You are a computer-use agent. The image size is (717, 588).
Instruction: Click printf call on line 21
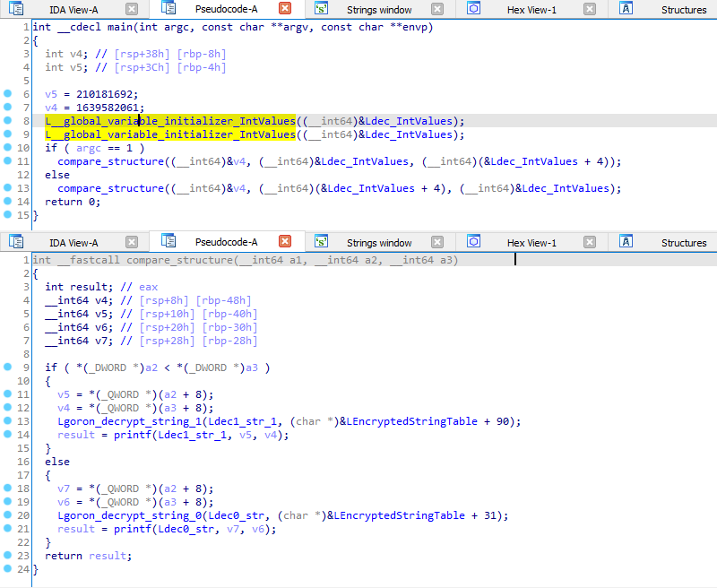133,529
